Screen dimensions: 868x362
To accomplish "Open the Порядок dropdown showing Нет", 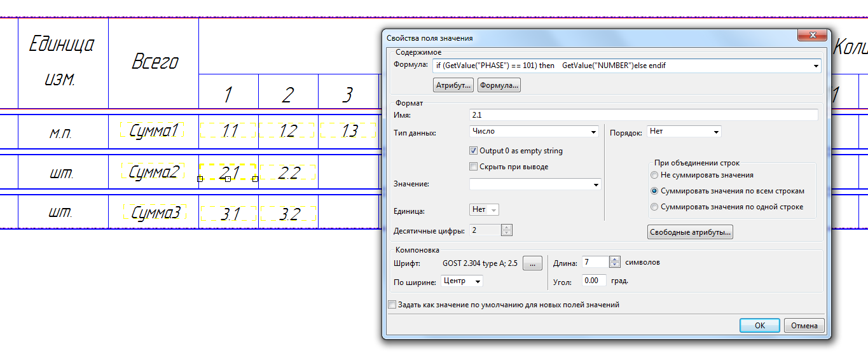I will click(x=684, y=132).
